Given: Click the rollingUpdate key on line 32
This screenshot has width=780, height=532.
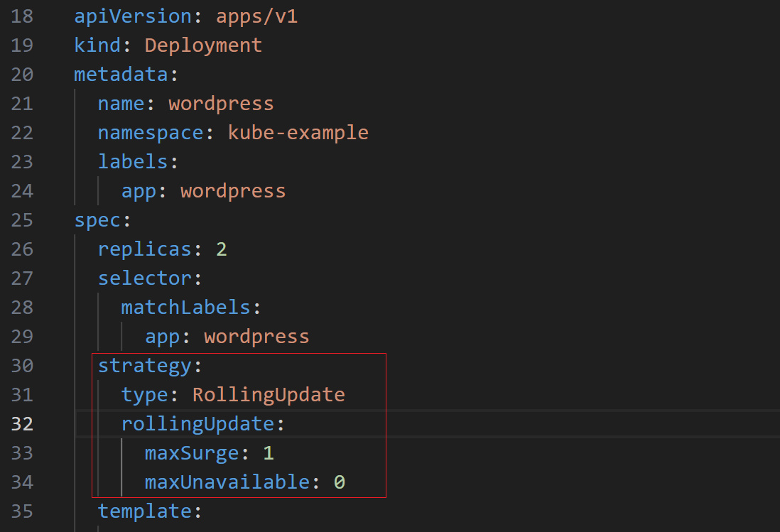Looking at the screenshot, I should (x=198, y=424).
